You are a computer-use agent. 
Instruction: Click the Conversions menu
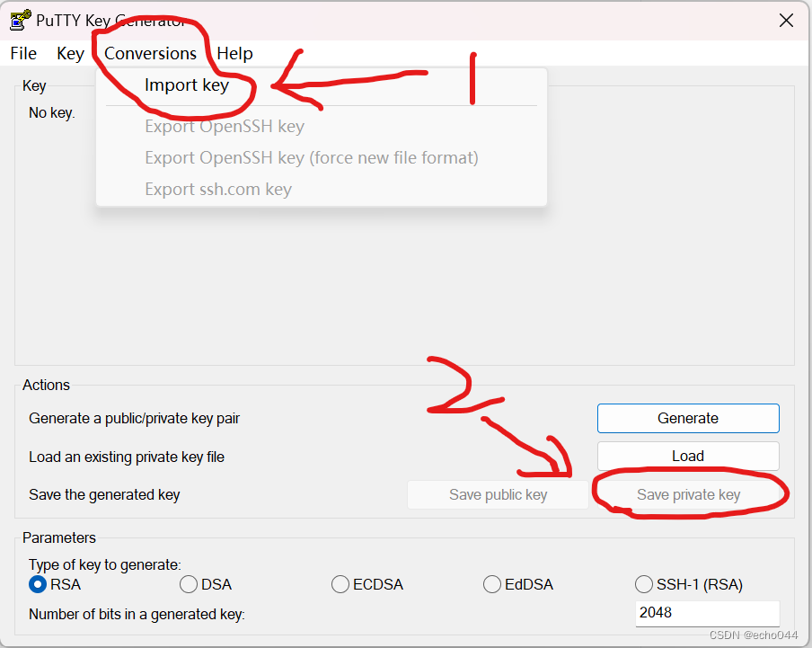150,53
